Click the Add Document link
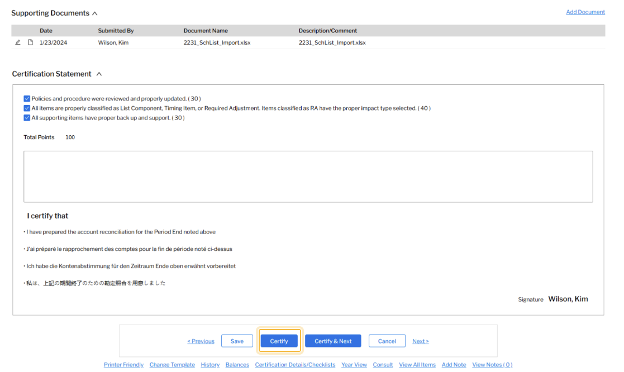Image resolution: width=624 pixels, height=372 pixels. coord(585,12)
